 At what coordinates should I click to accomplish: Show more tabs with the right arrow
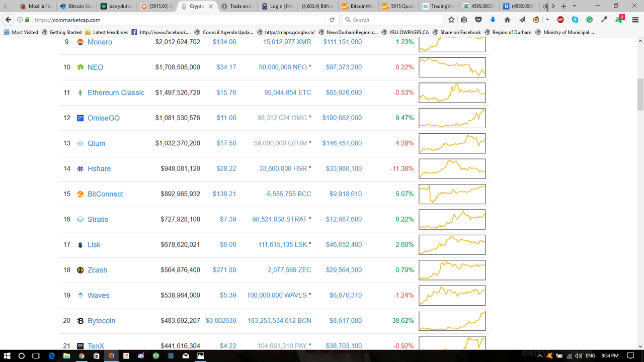pyautogui.click(x=553, y=6)
